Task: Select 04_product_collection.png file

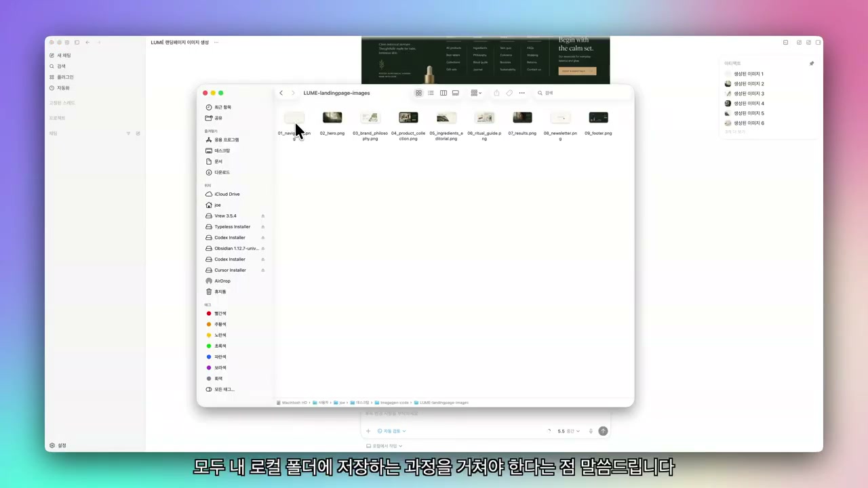Action: tap(408, 125)
